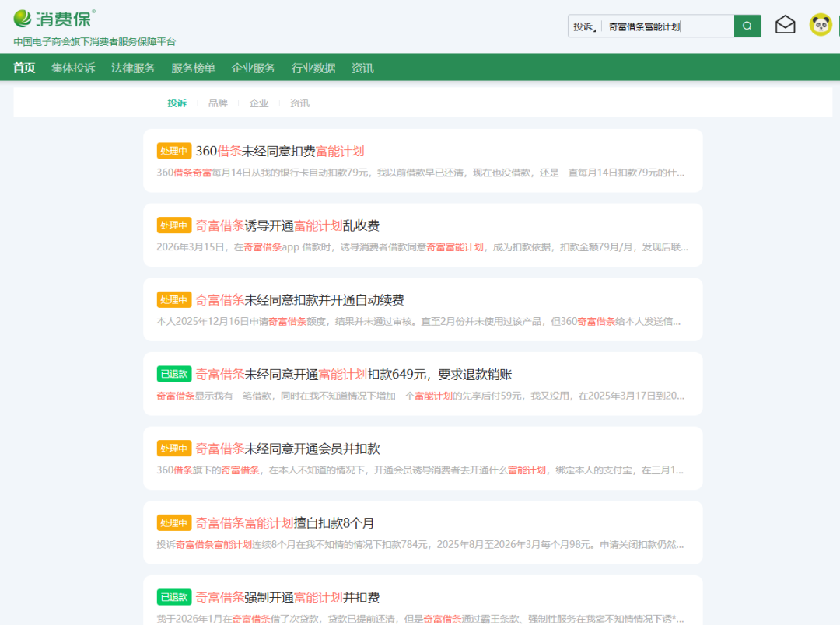840x625 pixels.
Task: Open the 企业服务 menu item
Action: pos(253,68)
